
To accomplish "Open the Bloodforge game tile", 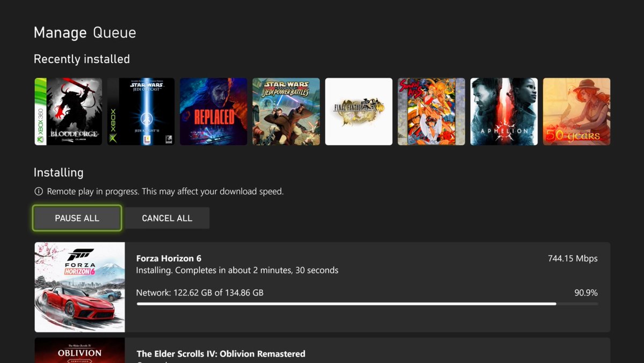I will [x=68, y=112].
